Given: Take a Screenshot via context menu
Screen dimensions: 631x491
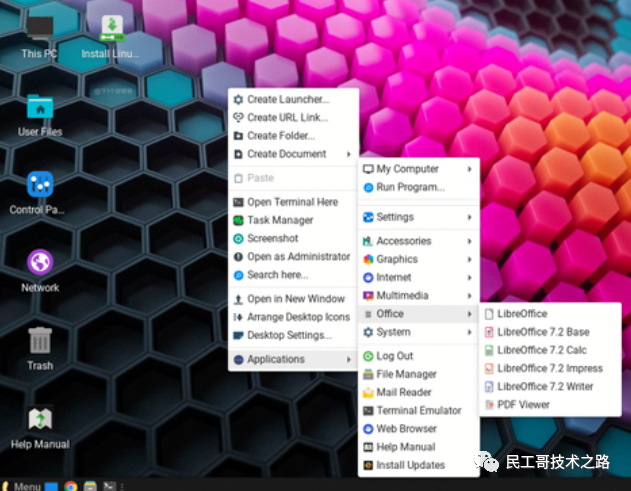Looking at the screenshot, I should click(293, 238).
